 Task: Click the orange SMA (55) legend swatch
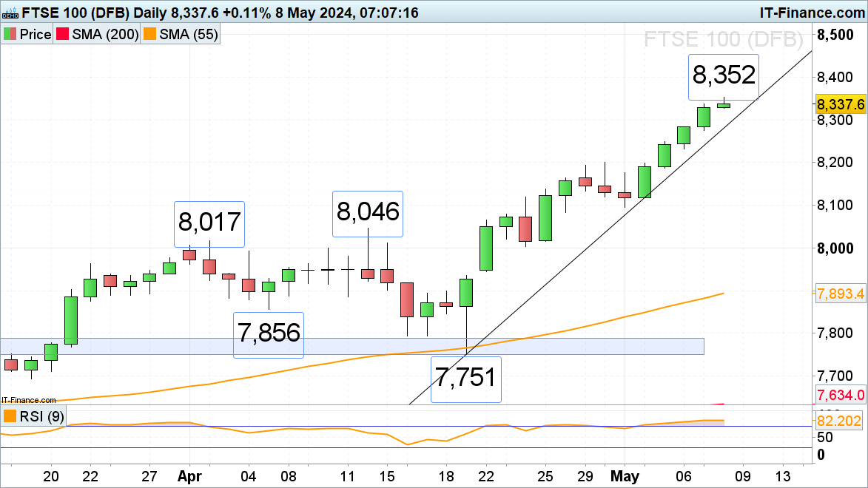pyautogui.click(x=149, y=34)
